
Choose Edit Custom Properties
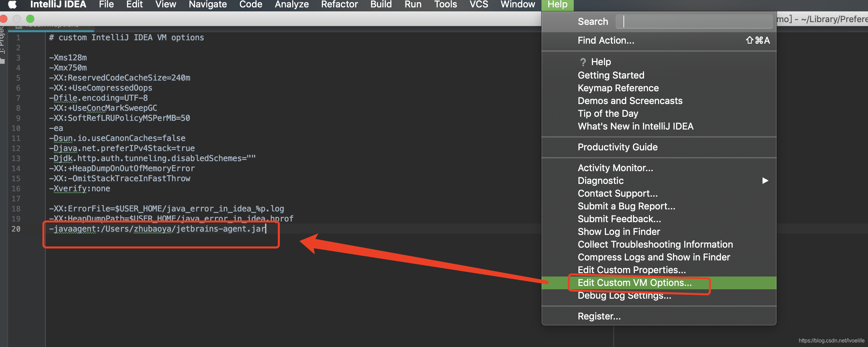tap(659, 270)
